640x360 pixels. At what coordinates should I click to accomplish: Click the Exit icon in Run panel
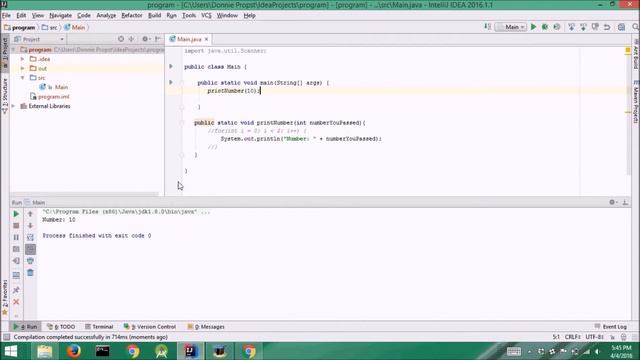(16, 261)
